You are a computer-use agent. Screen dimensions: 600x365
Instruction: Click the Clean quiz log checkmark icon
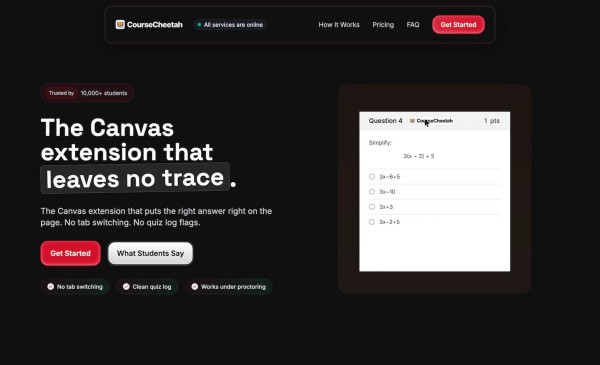pos(126,287)
